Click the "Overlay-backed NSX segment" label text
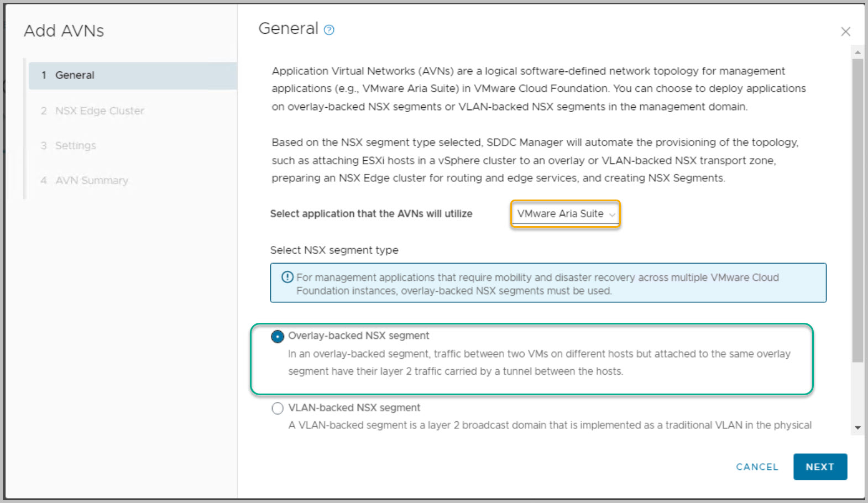 tap(358, 336)
